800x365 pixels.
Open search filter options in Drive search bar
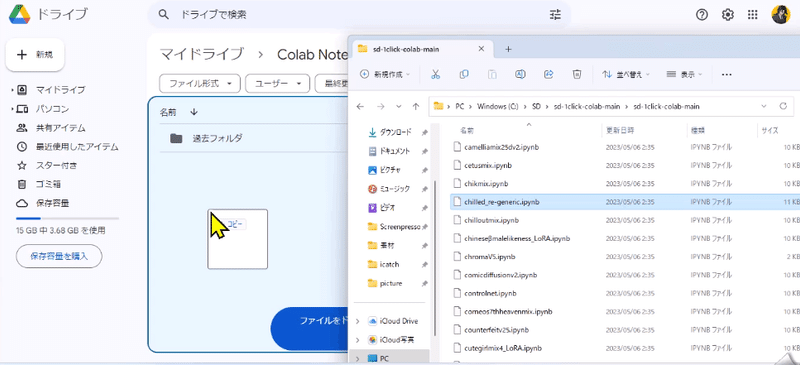point(555,15)
